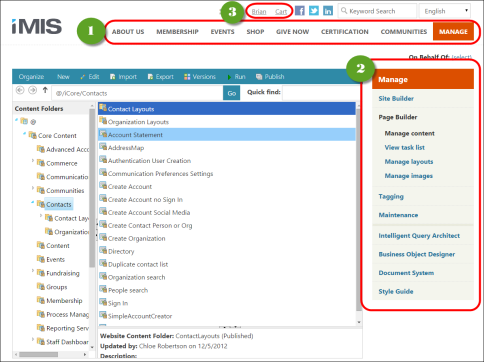Select Create Account no Sign In

[x=227, y=200]
